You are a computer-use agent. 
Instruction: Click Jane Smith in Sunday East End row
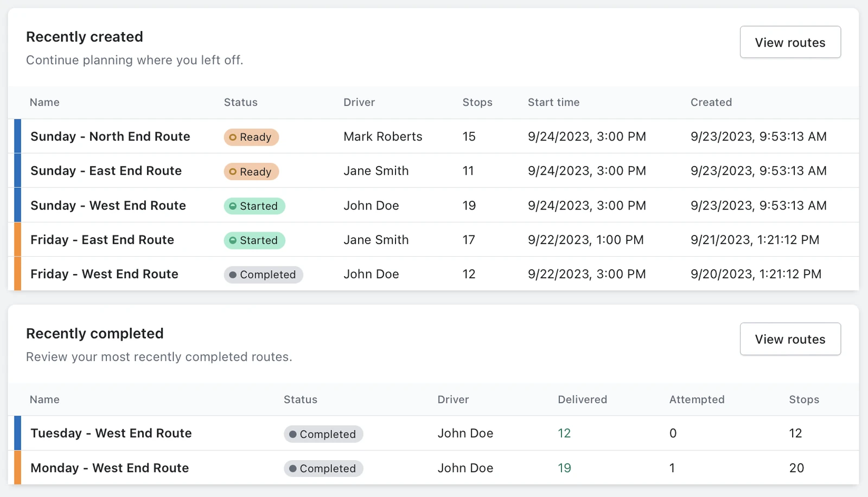pos(376,171)
